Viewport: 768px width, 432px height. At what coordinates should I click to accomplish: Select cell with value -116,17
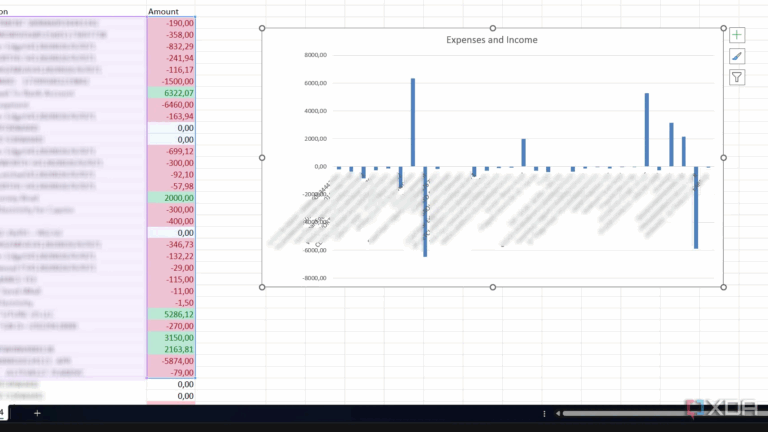coord(171,70)
